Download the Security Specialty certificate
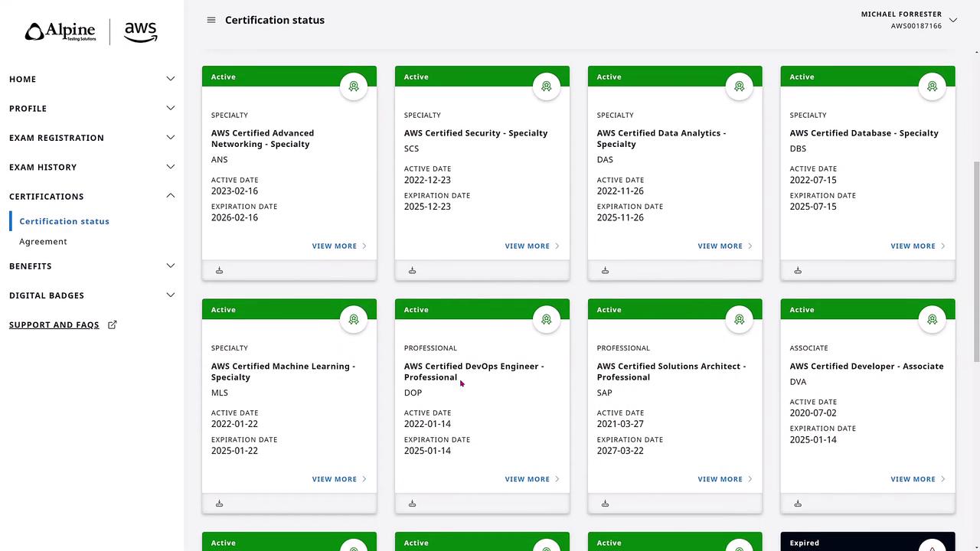Viewport: 980px width, 551px height. click(x=413, y=270)
